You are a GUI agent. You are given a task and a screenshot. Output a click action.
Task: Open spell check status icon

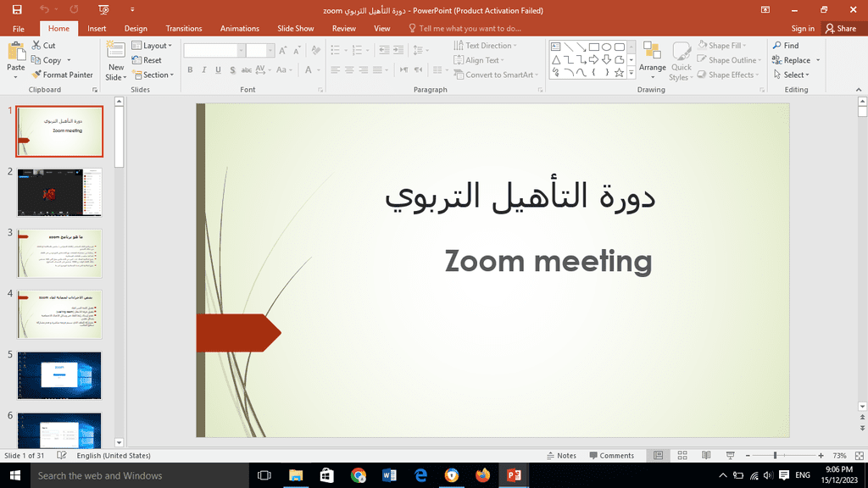point(61,455)
